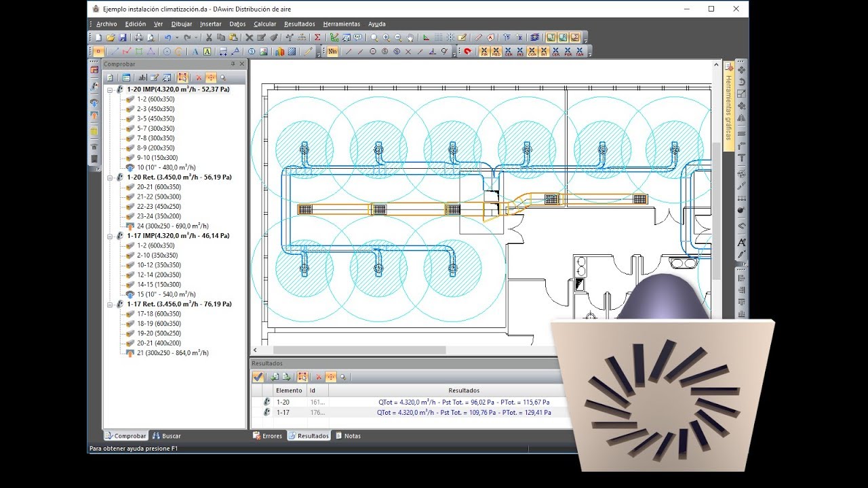Screen dimensions: 868x488
Task: Toggle the TAN tangent snap button
Action: (580, 51)
